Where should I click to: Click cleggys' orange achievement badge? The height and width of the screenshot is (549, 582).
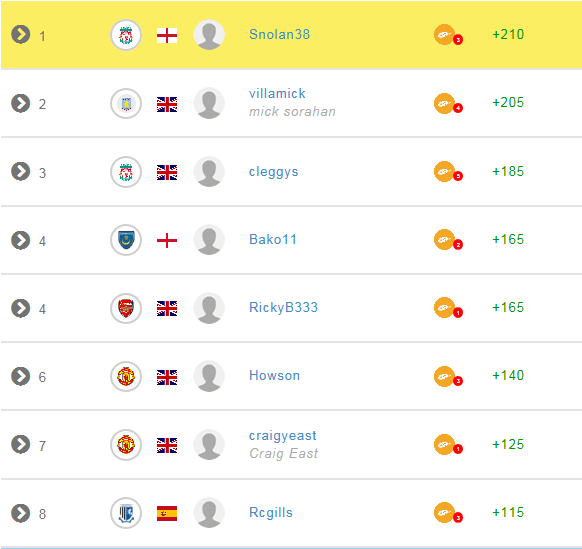448,172
